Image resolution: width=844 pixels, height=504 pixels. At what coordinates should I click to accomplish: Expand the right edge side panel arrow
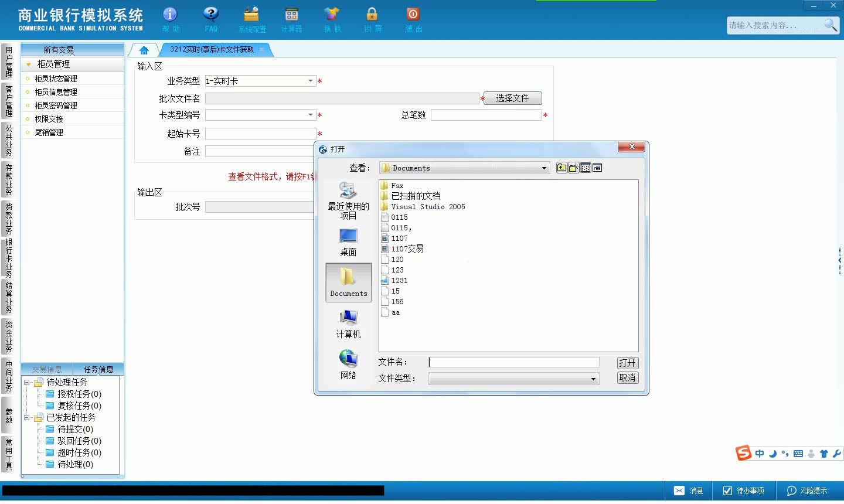[840, 260]
